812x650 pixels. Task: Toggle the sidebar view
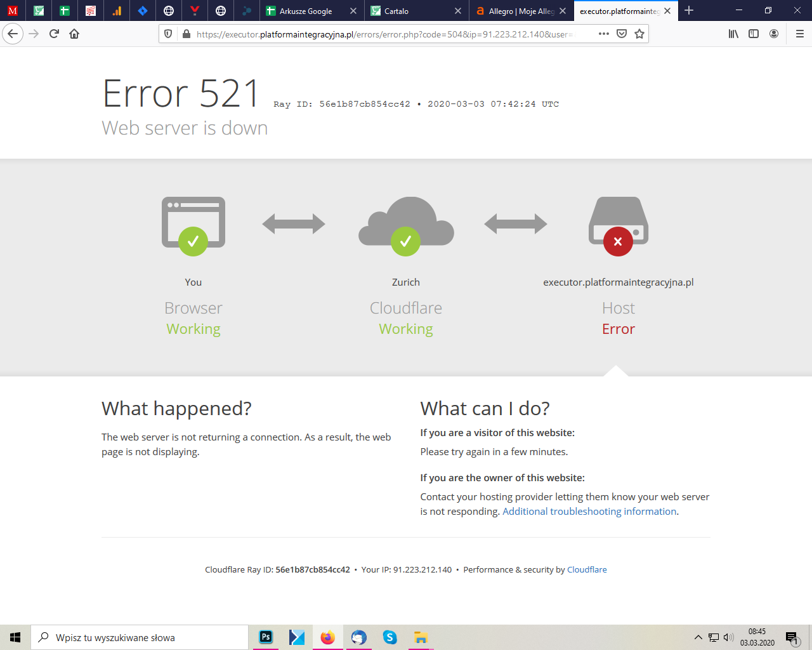[754, 34]
